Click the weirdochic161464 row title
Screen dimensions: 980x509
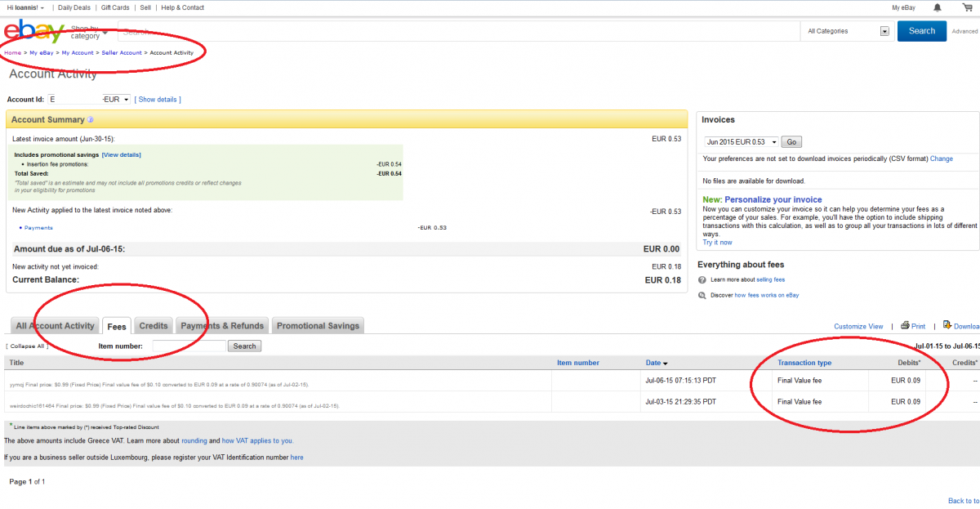pos(174,406)
